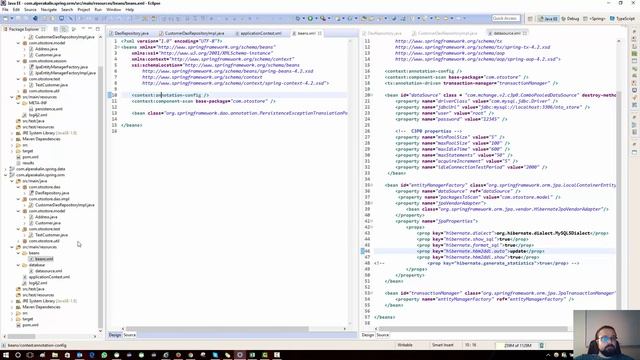The width and height of the screenshot is (640, 360).
Task: Select DaoRepository.java in Package Explorer tree
Action: pos(52,193)
